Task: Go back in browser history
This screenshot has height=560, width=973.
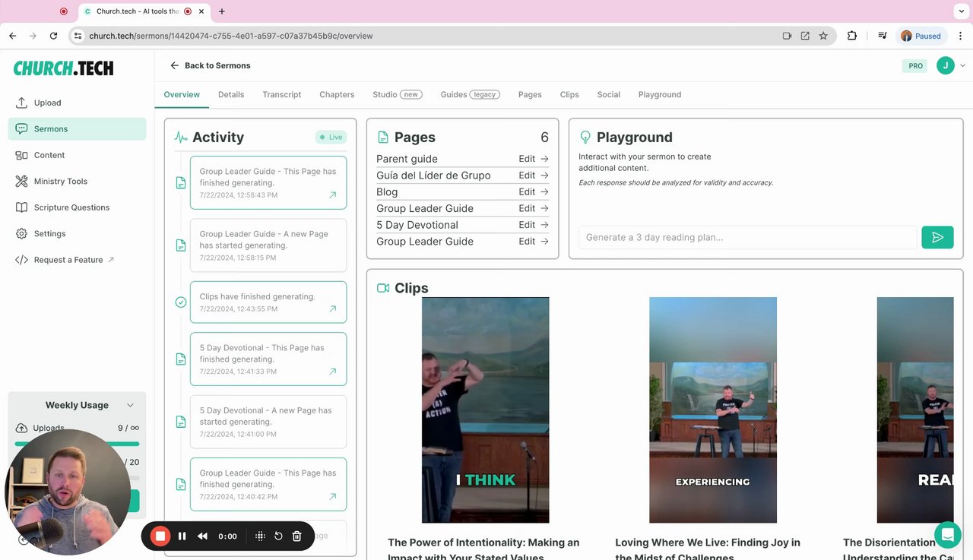Action: pos(13,36)
